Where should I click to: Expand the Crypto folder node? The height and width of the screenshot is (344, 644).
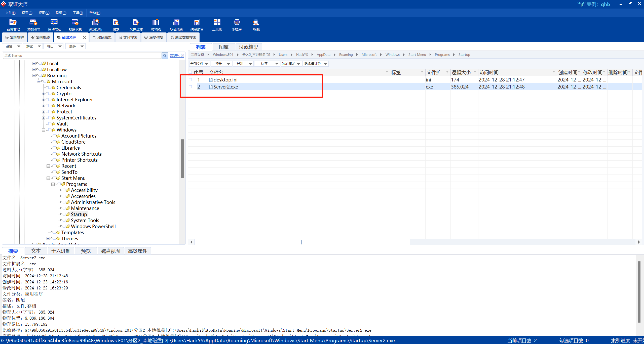tap(43, 94)
